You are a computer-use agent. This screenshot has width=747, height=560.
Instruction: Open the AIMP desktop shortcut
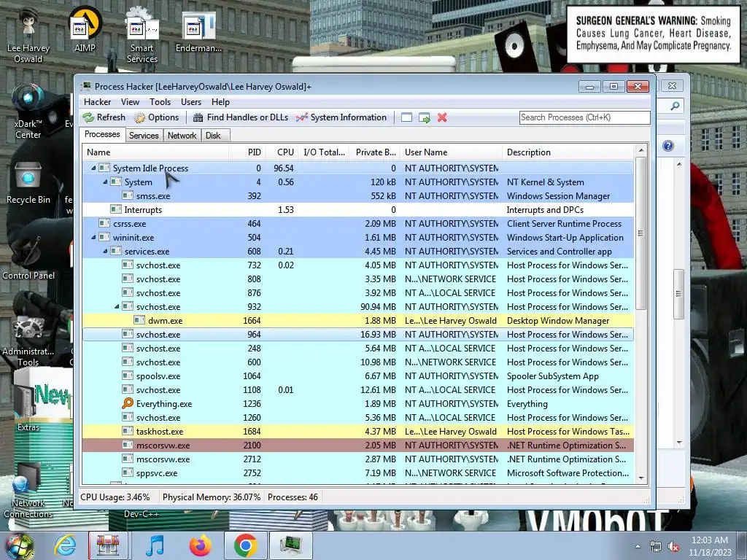pyautogui.click(x=85, y=29)
